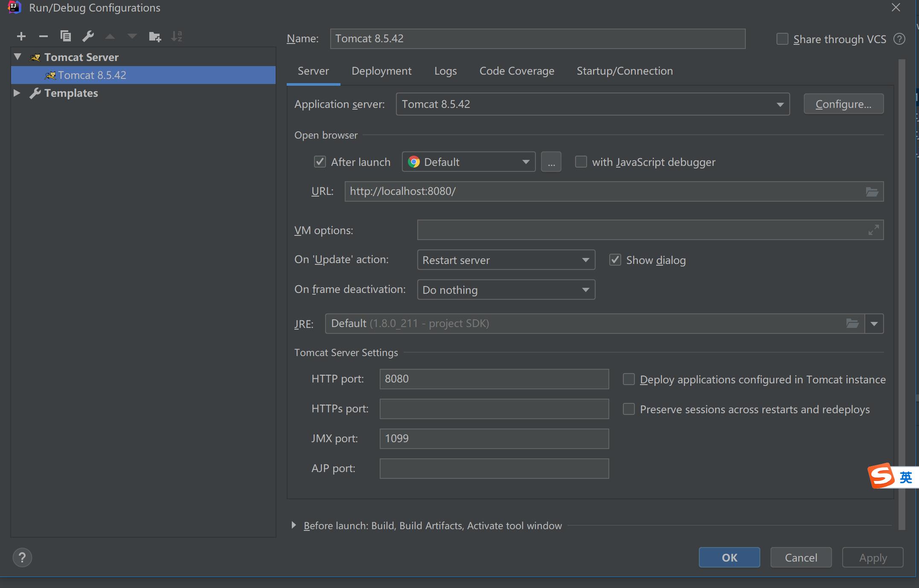Screen dimensions: 919x588
Task: Switch to the Logs tab
Action: coord(445,71)
